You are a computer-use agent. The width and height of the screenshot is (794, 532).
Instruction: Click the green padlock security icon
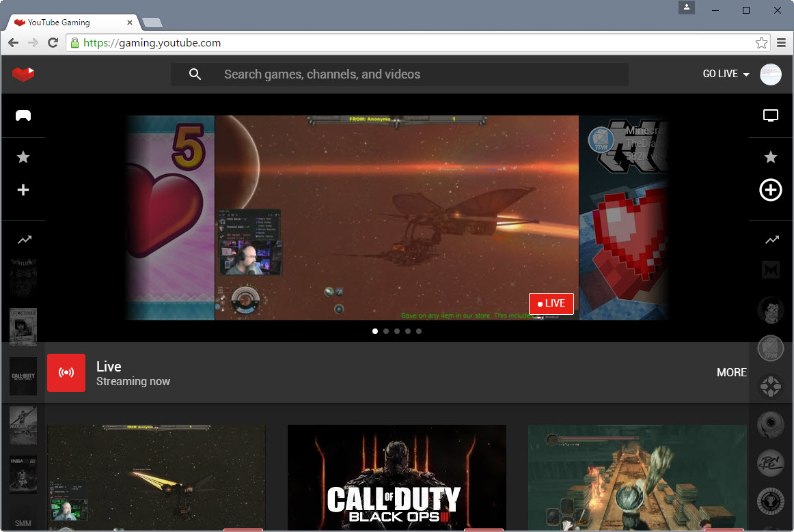tap(74, 43)
